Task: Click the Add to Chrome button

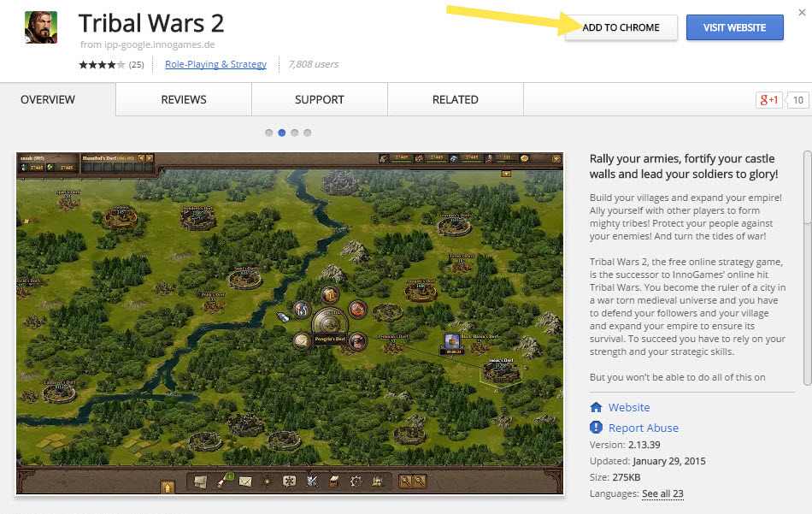Action: (621, 27)
